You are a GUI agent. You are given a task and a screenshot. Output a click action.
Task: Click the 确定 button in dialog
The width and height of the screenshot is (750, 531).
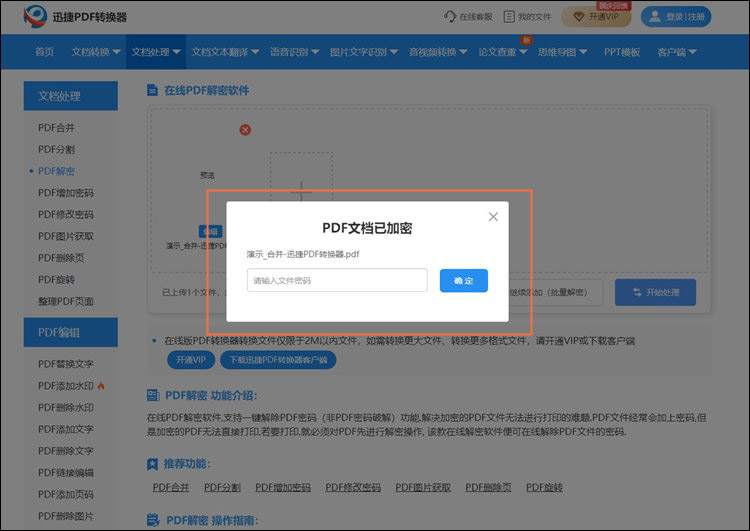click(464, 280)
